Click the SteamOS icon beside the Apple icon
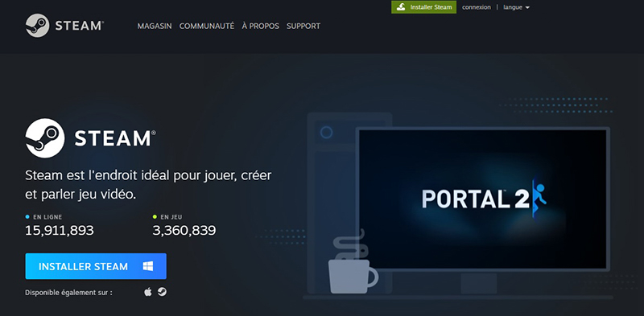Image resolution: width=644 pixels, height=316 pixels. [163, 292]
